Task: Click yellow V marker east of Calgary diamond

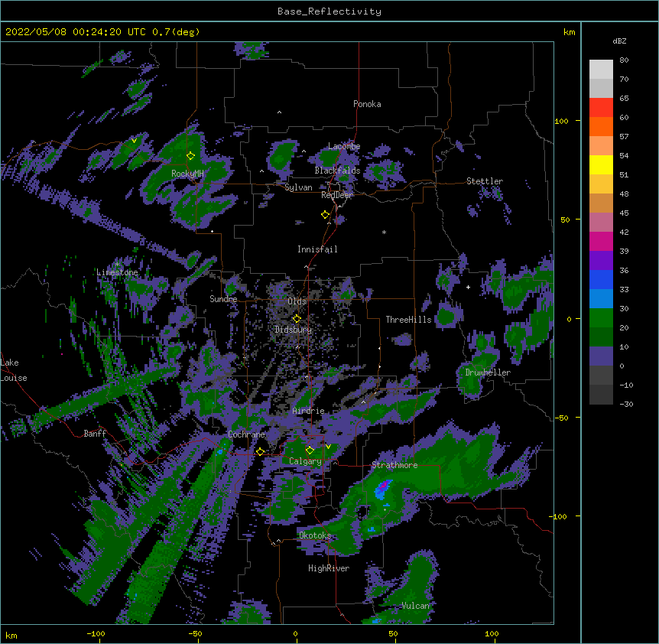Action: point(328,447)
